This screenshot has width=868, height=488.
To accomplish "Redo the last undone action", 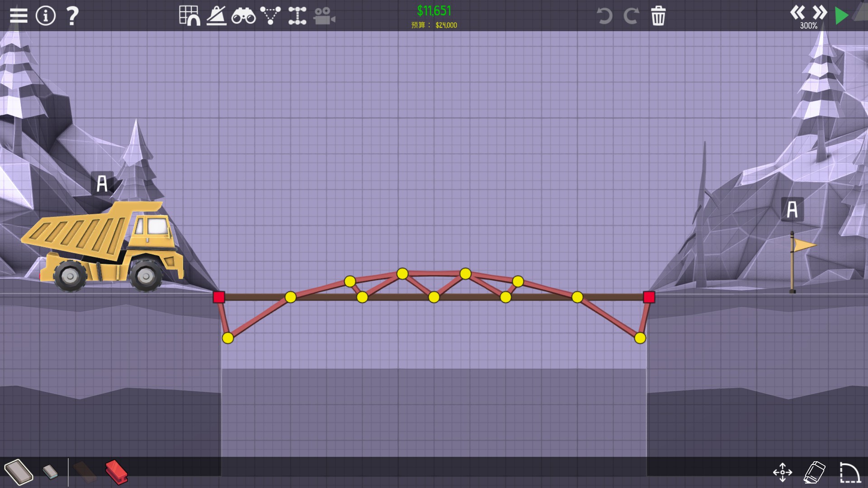I will point(631,16).
